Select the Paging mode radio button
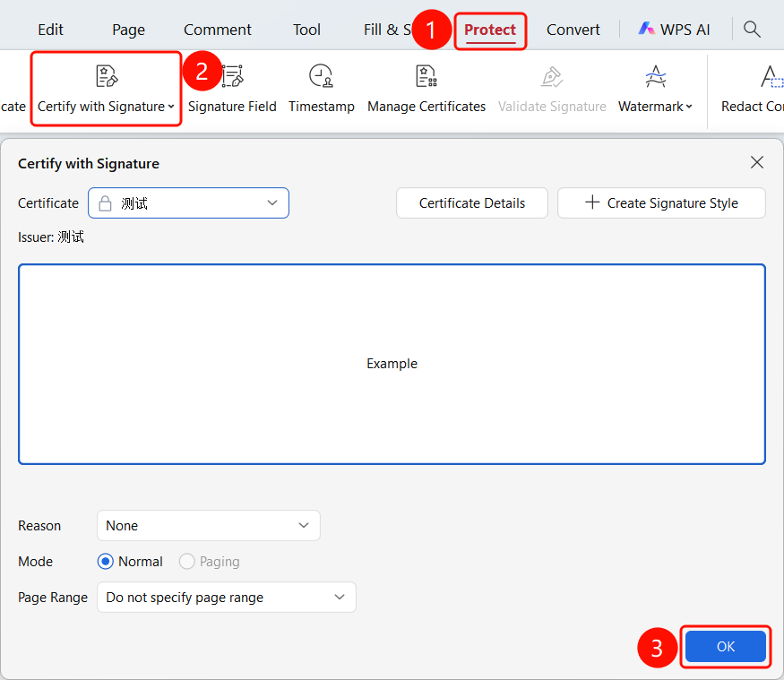This screenshot has height=680, width=784. click(x=187, y=562)
